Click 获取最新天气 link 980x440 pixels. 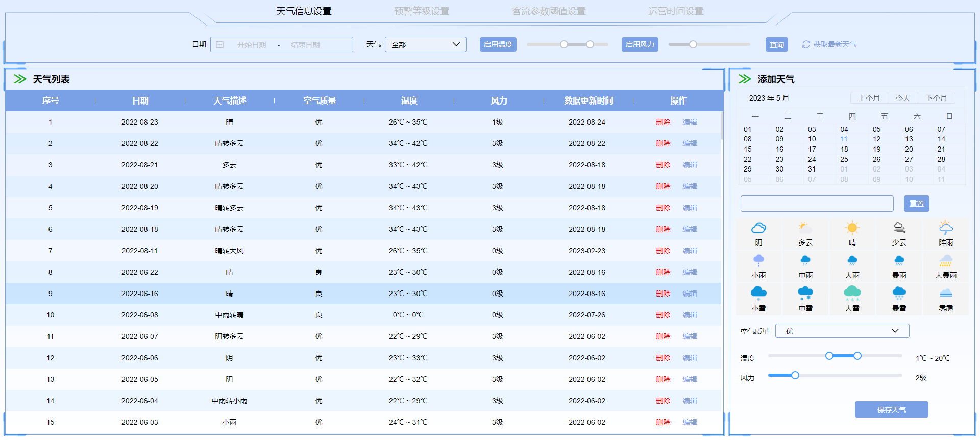point(835,45)
